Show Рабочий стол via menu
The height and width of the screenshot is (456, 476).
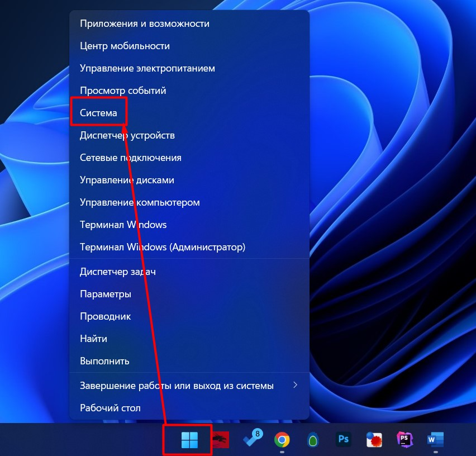tap(189, 408)
